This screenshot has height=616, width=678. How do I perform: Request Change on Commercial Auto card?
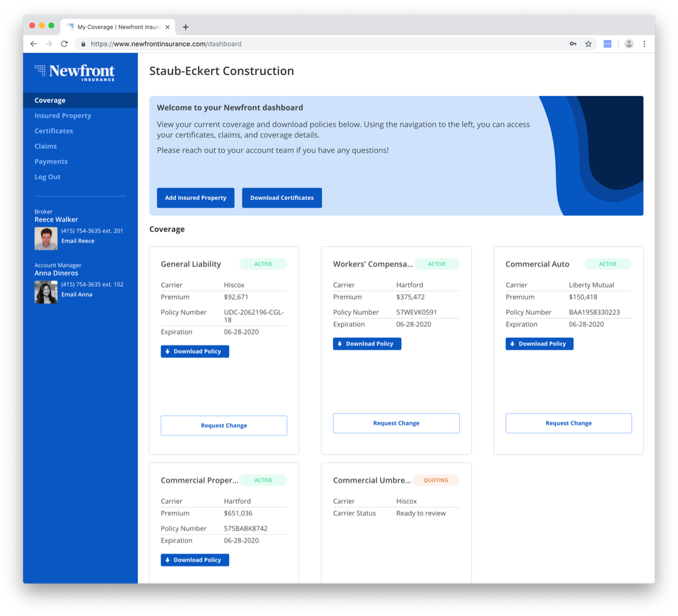click(569, 423)
